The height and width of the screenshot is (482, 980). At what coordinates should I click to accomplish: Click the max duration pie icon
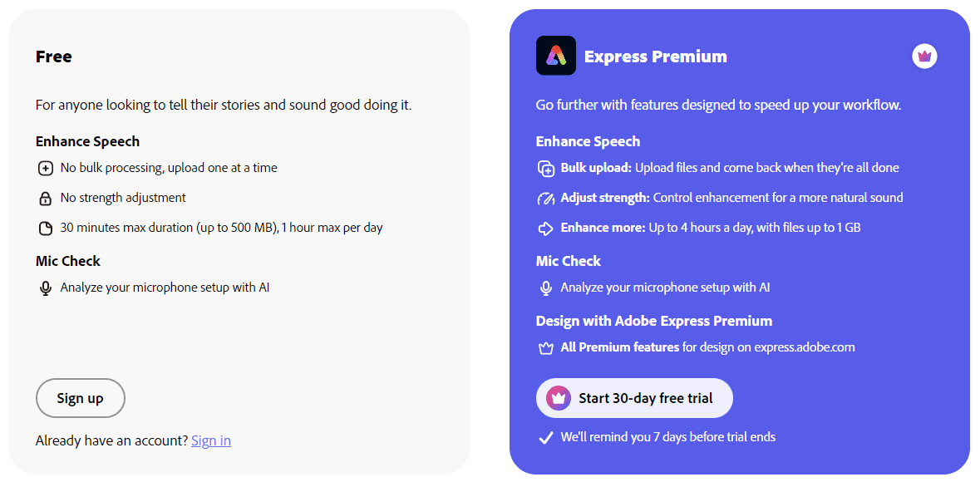point(45,229)
